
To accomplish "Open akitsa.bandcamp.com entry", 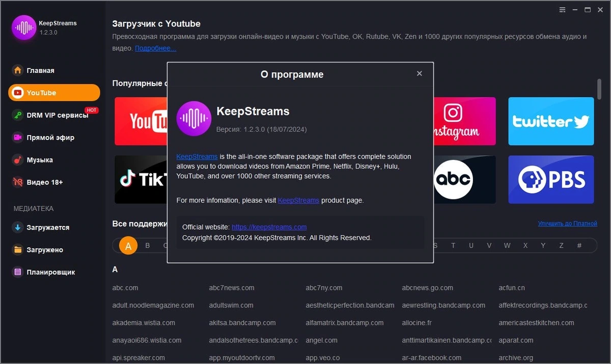I will tap(242, 323).
